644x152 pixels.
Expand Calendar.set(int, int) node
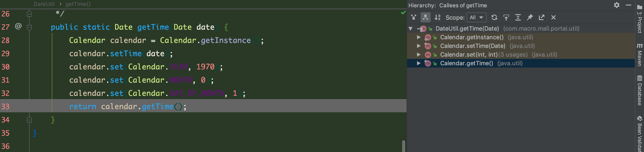[419, 54]
